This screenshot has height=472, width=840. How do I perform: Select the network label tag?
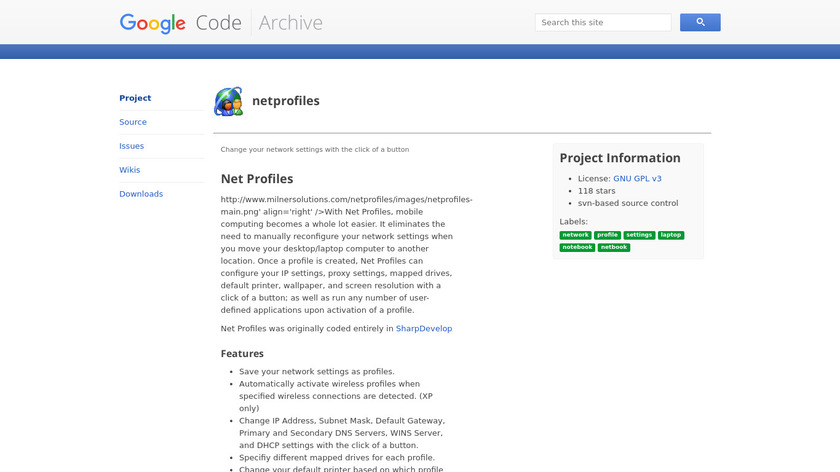(575, 235)
